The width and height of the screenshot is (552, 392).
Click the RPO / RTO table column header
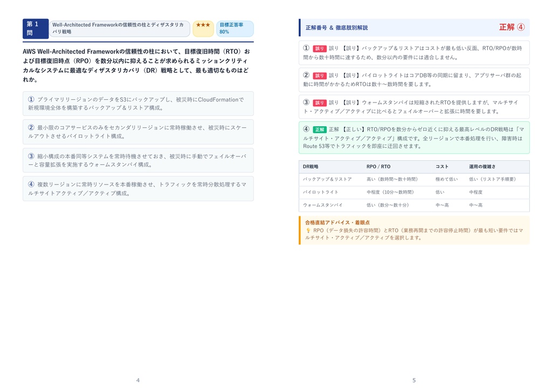378,167
